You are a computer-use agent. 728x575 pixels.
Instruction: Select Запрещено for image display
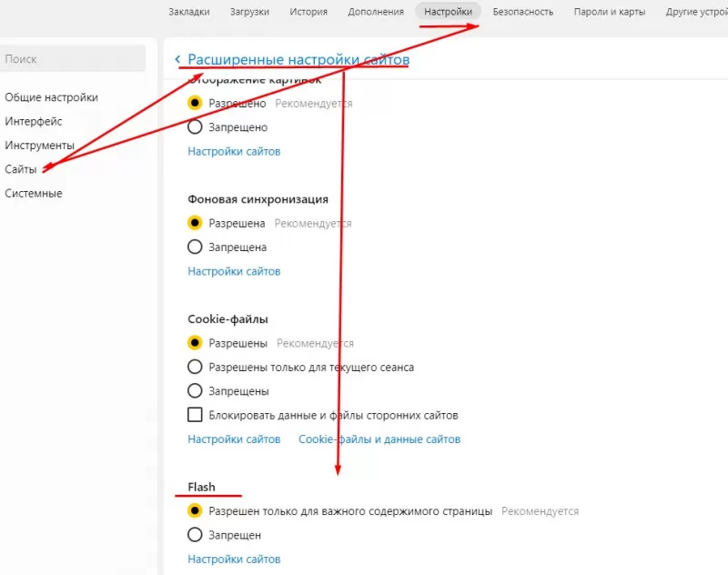[x=195, y=127]
